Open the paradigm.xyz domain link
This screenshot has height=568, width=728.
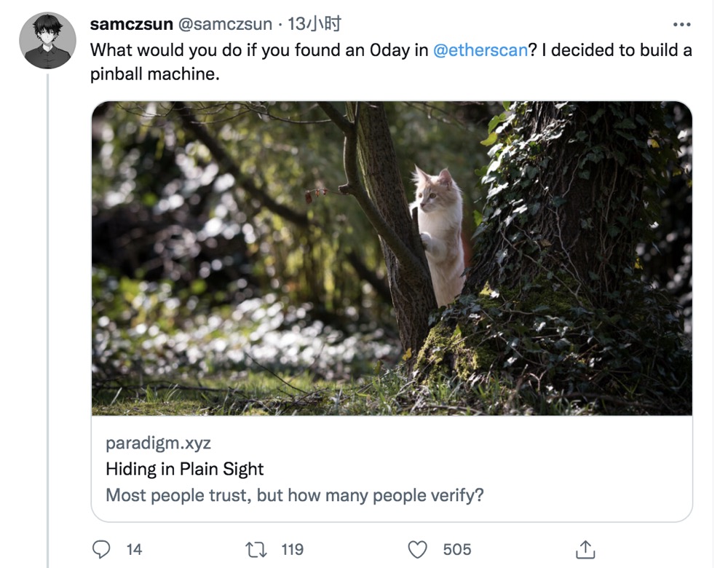pos(158,443)
